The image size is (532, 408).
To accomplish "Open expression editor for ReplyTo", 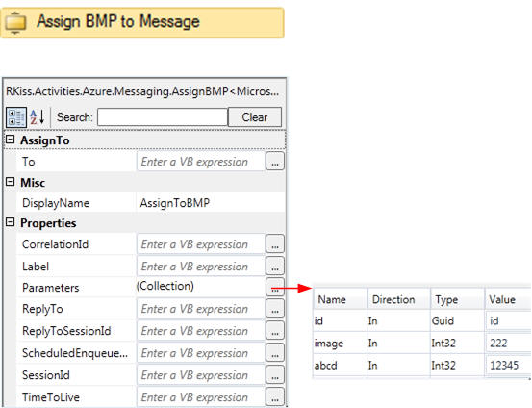I will [275, 308].
